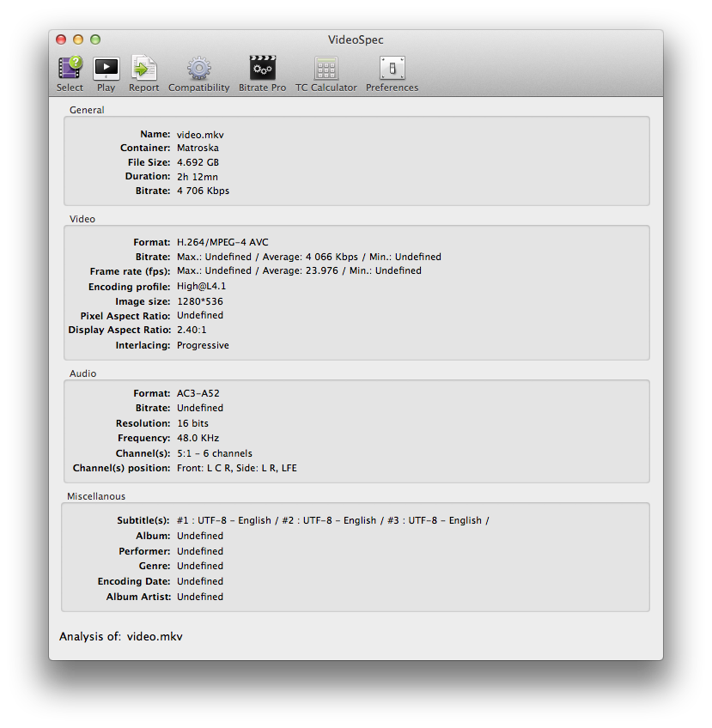712x728 pixels.
Task: Select the H.264/MPEG-4 AVC video format text
Action: 222,242
